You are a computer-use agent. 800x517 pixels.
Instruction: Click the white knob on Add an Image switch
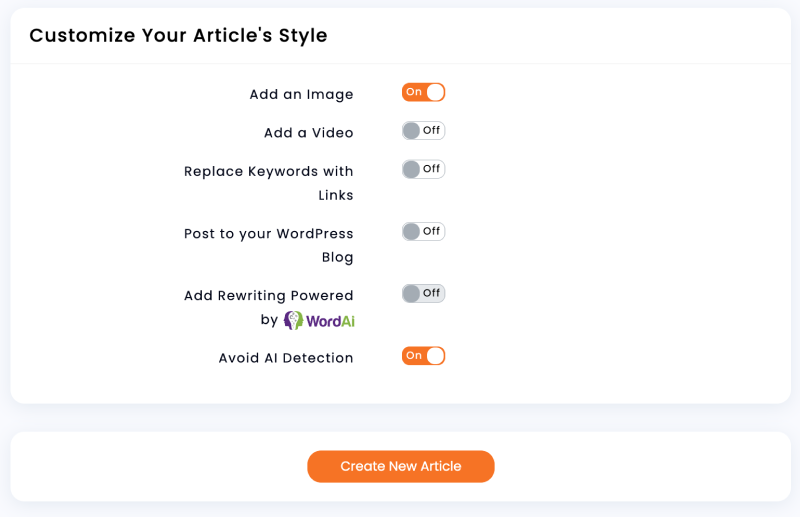[434, 92]
